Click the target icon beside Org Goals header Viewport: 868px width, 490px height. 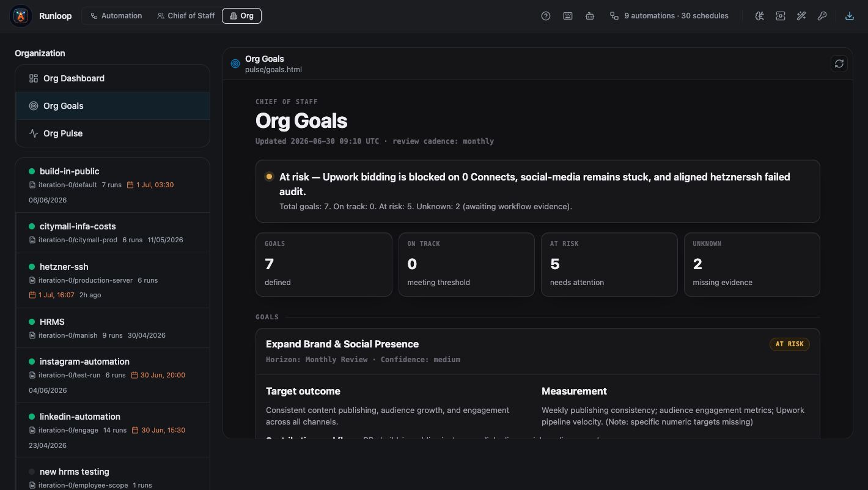(235, 64)
